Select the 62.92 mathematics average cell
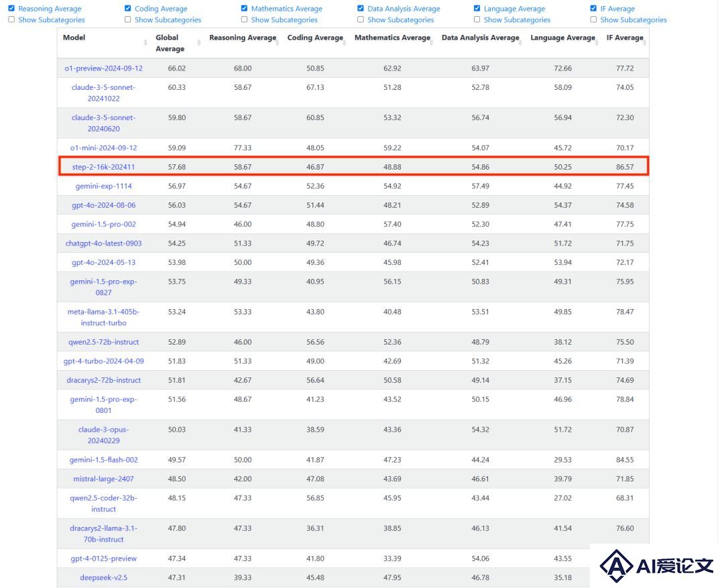This screenshot has width=724, height=588. (392, 68)
